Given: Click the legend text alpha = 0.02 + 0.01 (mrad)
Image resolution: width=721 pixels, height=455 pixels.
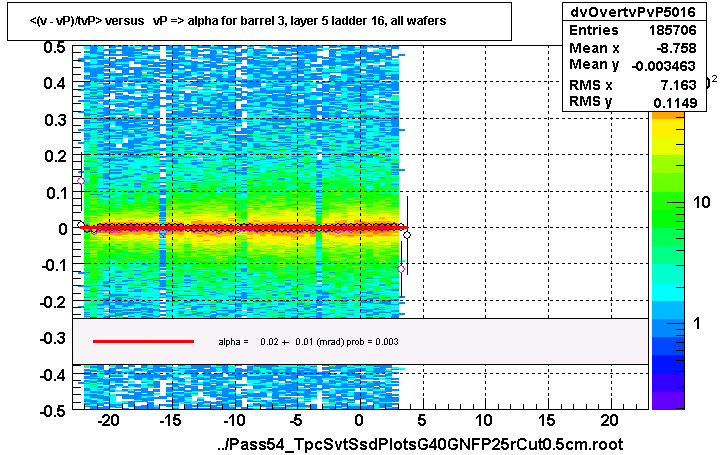Looking at the screenshot, I should 308,341.
